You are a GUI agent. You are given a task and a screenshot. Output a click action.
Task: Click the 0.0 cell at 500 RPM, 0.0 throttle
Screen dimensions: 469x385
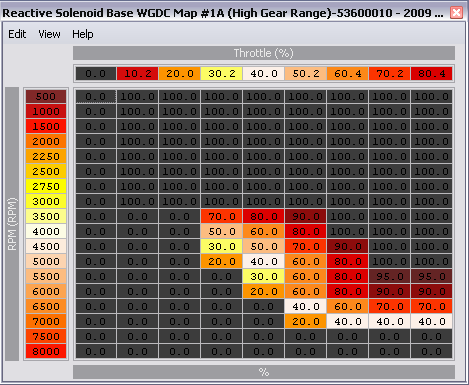point(96,97)
